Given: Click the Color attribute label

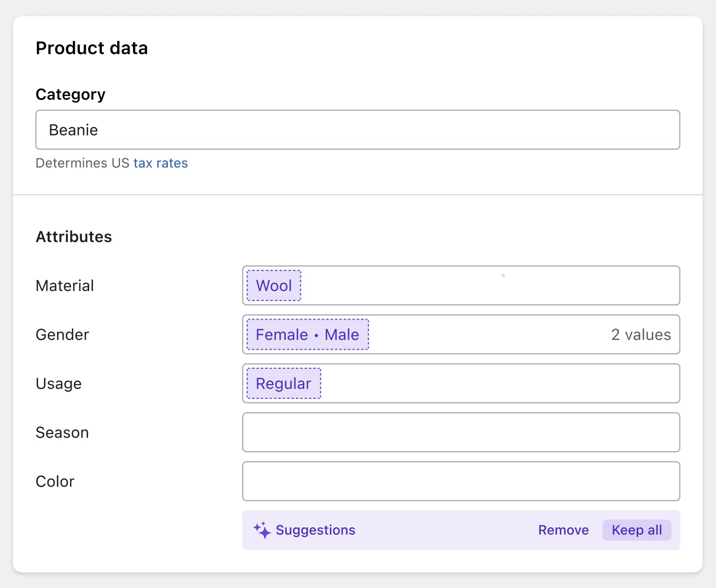Looking at the screenshot, I should click(55, 481).
